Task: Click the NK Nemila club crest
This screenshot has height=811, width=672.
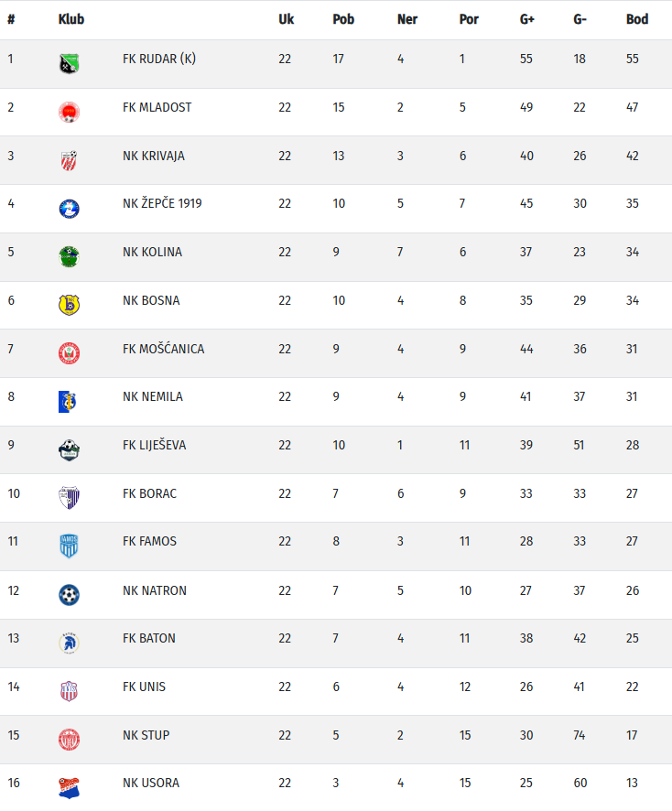Action: [69, 401]
